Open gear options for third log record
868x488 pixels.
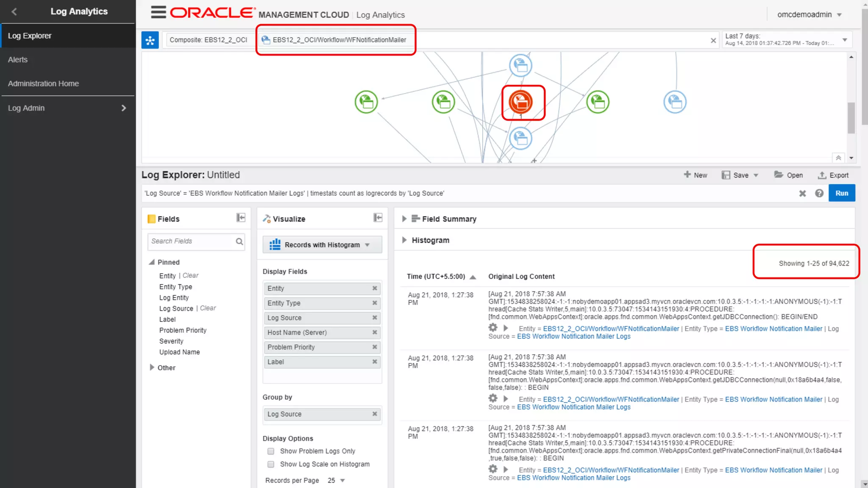pos(492,469)
